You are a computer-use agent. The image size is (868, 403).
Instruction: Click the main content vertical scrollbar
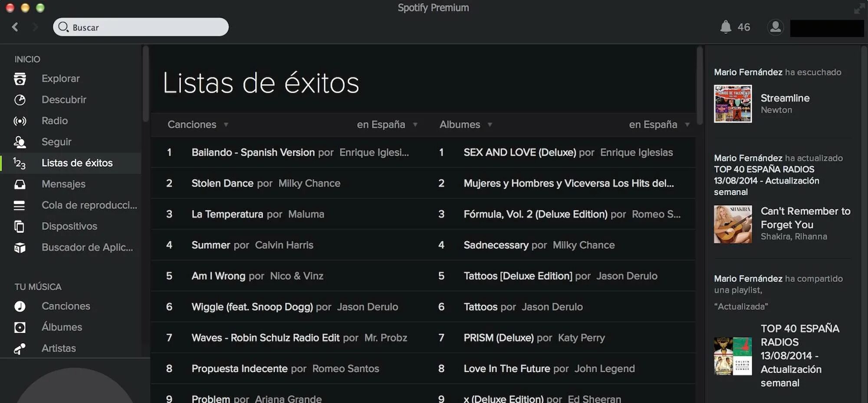(699, 86)
